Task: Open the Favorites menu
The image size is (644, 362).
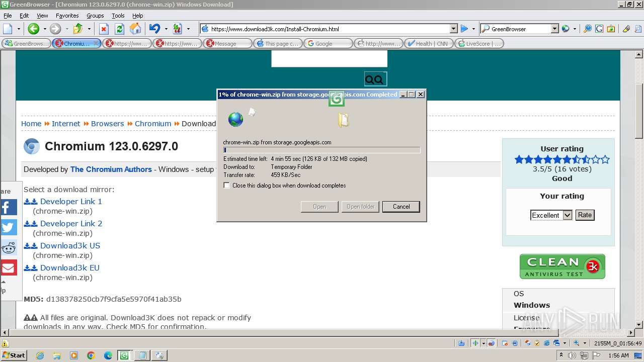Action: point(67,16)
